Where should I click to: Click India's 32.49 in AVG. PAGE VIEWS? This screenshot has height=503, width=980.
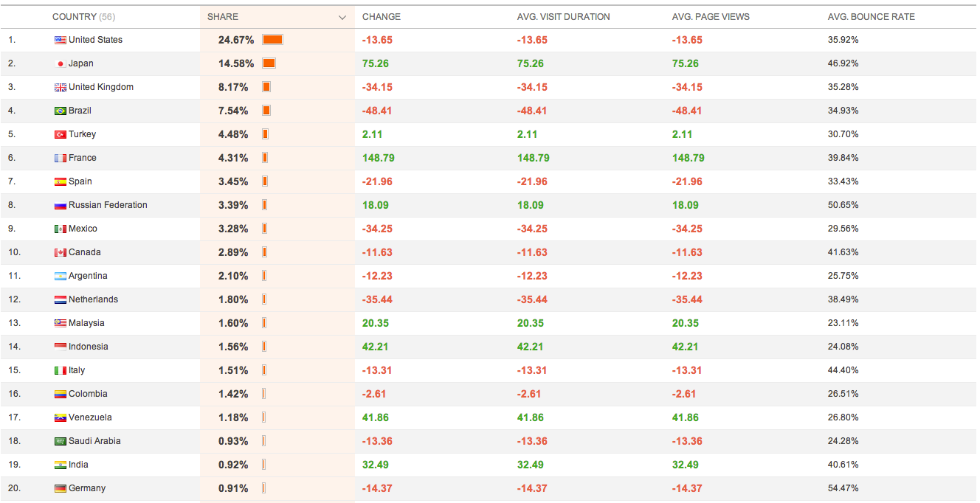(686, 465)
